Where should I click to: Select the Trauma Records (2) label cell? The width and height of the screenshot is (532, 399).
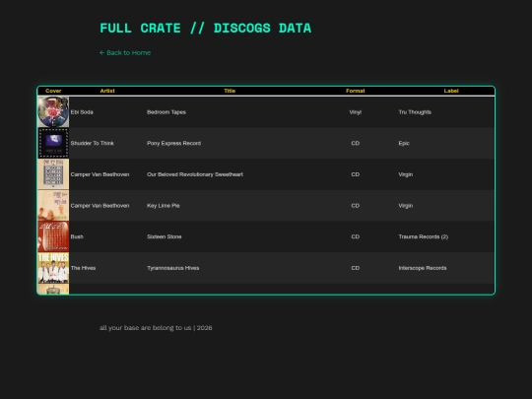[x=424, y=236]
